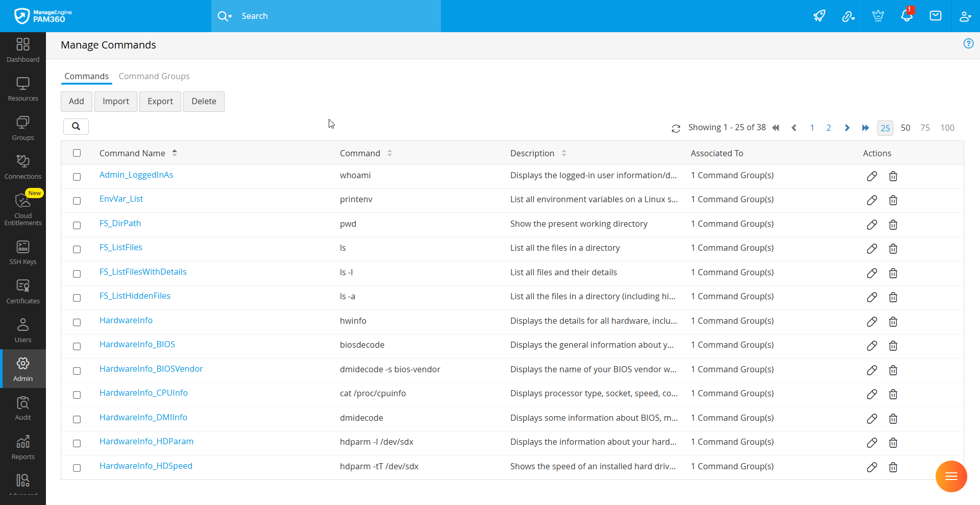Open the HardwareInfo_CPUInfo command link
Screen dimensions: 980x505
click(x=143, y=393)
